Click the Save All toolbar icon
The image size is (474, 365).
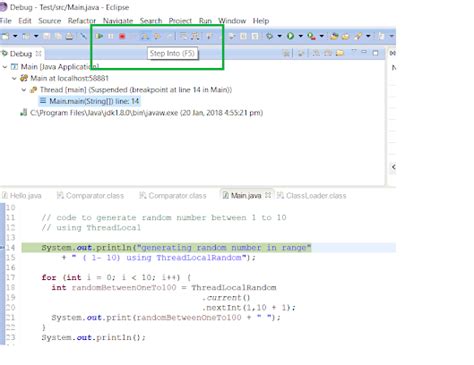pyautogui.click(x=58, y=36)
